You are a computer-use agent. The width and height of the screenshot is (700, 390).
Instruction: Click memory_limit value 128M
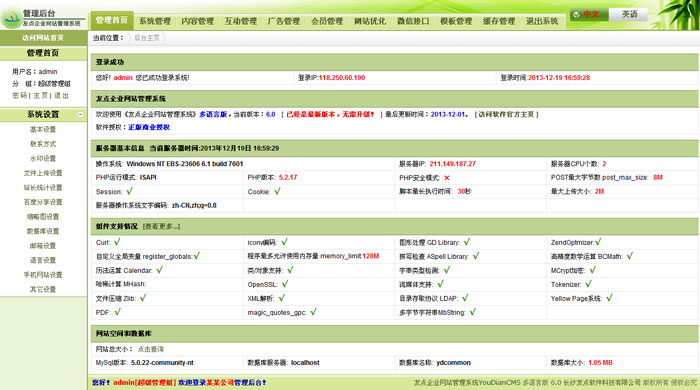point(371,256)
